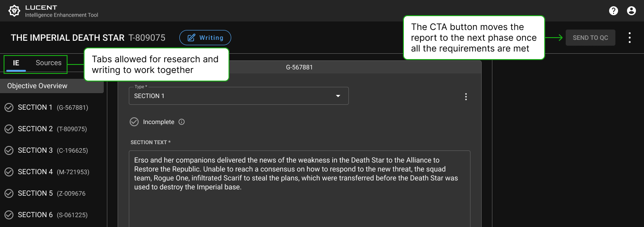Toggle the check circle for SECTION 5
644x227 pixels.
click(x=8, y=193)
